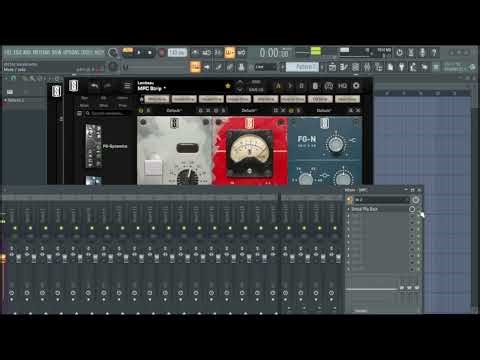Open the plugin picker plug icon
The width and height of the screenshot is (480, 360).
click(x=402, y=67)
